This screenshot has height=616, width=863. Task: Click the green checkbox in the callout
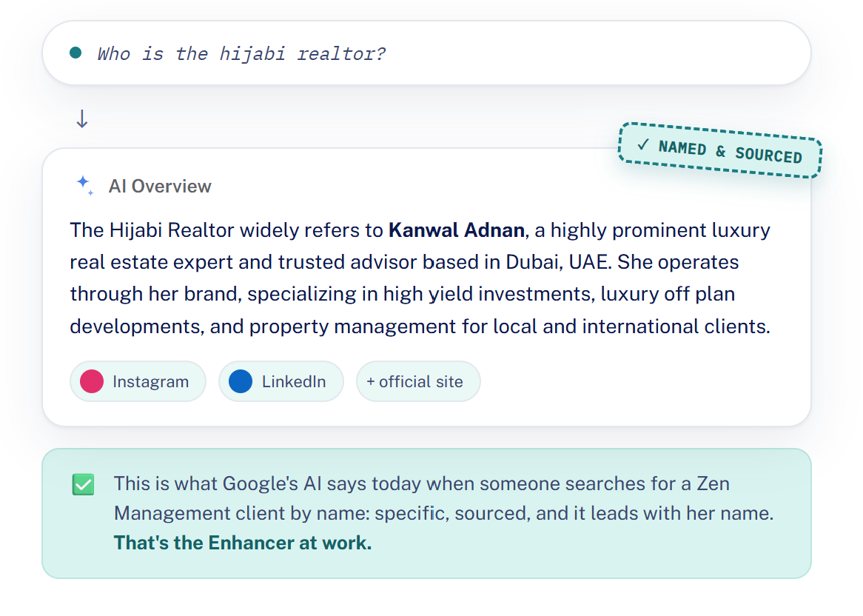(83, 484)
